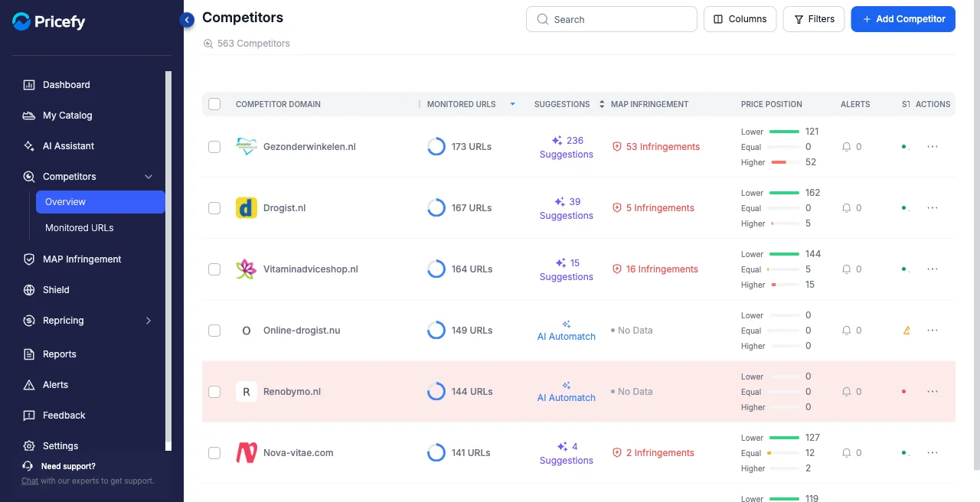Open My Catalog in the sidebar
Image resolution: width=980 pixels, height=502 pixels.
pos(67,116)
